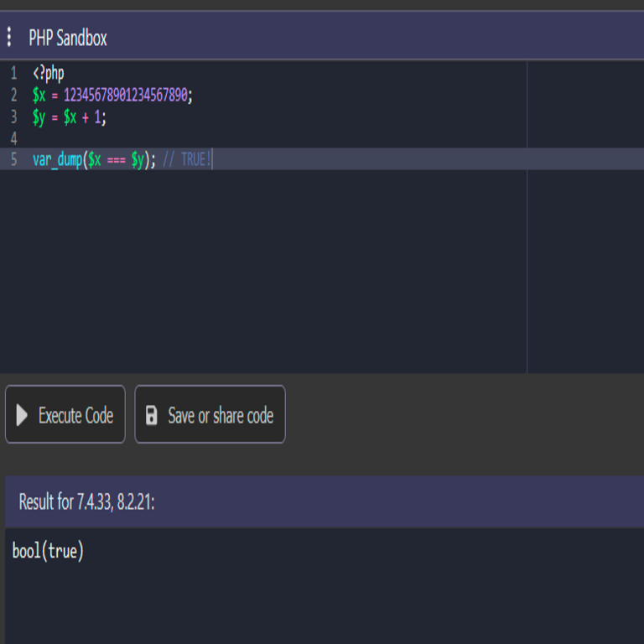Image resolution: width=644 pixels, height=644 pixels.
Task: Select highlighted line number 5 in gutter
Action: click(x=13, y=159)
